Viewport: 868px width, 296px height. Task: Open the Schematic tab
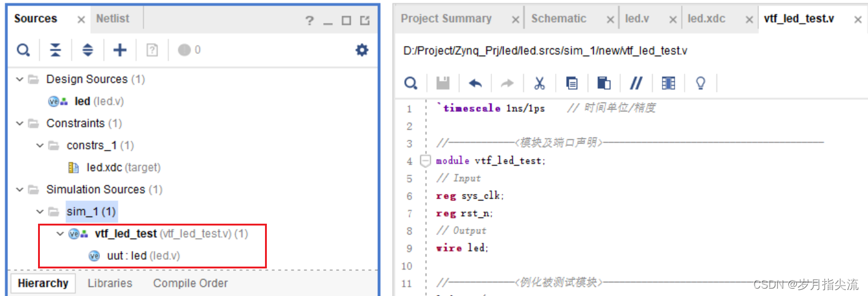[559, 18]
